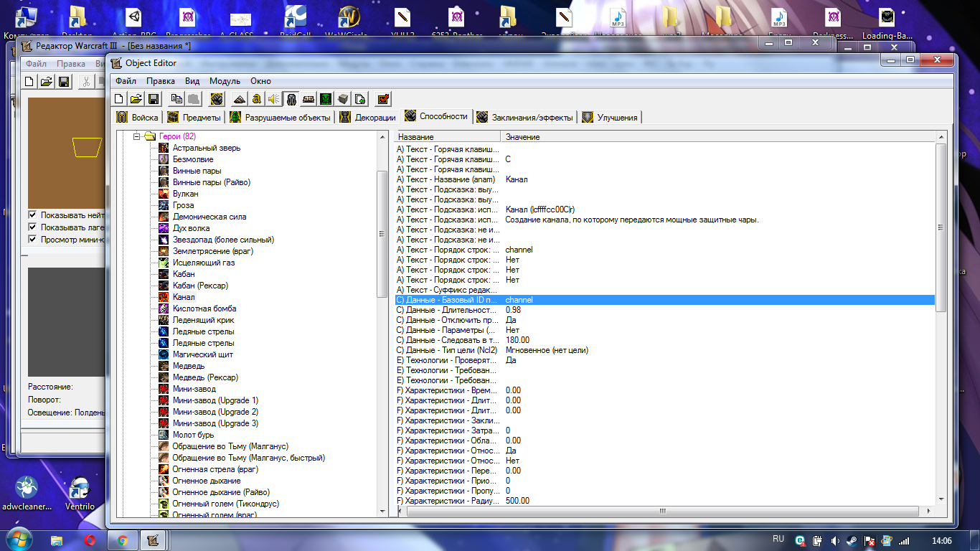Select 'Кислотная бомба' in the tree
Image resolution: width=980 pixels, height=551 pixels.
(205, 309)
